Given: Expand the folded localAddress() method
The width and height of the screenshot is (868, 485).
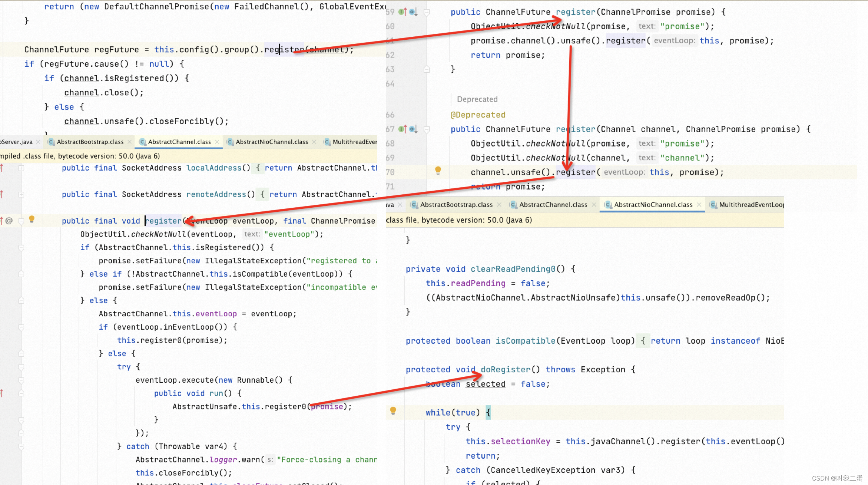Looking at the screenshot, I should click(x=21, y=168).
